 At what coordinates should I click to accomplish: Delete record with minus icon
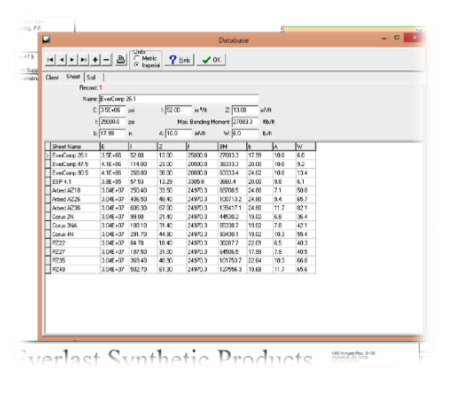106,60
